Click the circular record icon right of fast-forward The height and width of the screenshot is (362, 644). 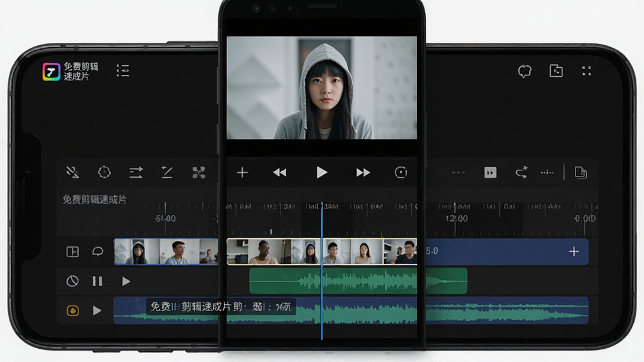pos(401,172)
